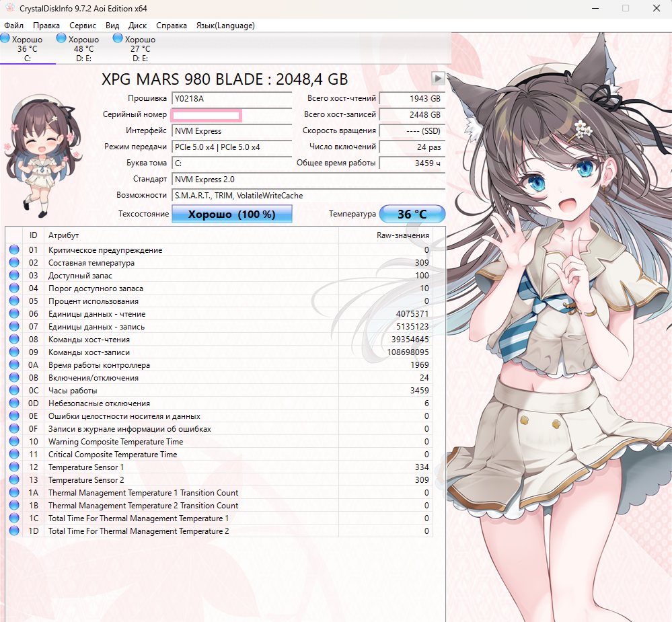
Task: Click status icon for Thermal Management Temperature 2 Transition Count
Action: point(14,506)
